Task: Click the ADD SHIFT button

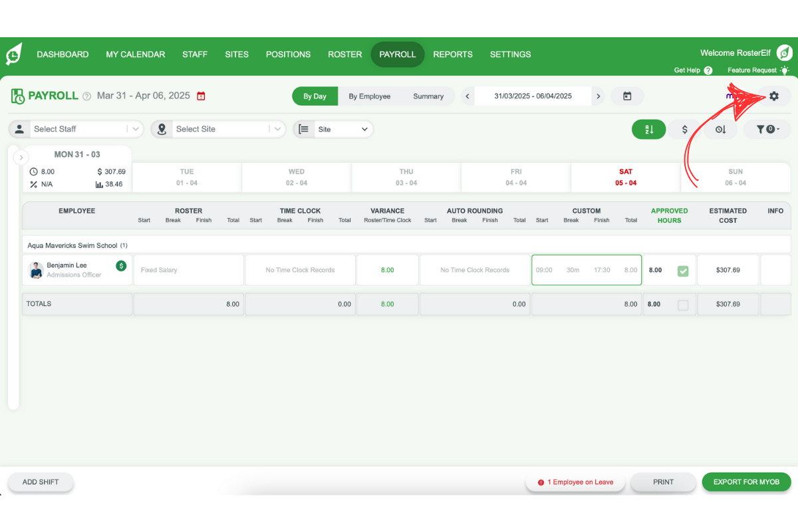Action: pos(41,481)
